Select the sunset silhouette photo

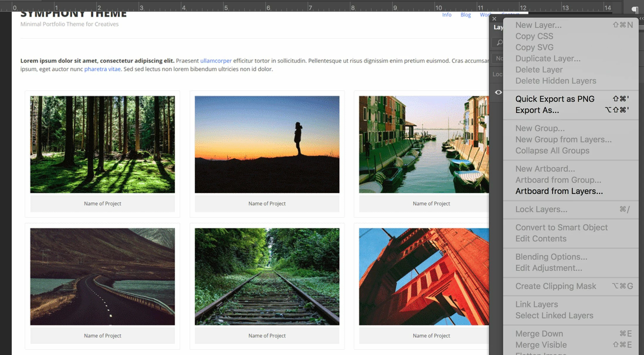[x=267, y=144]
